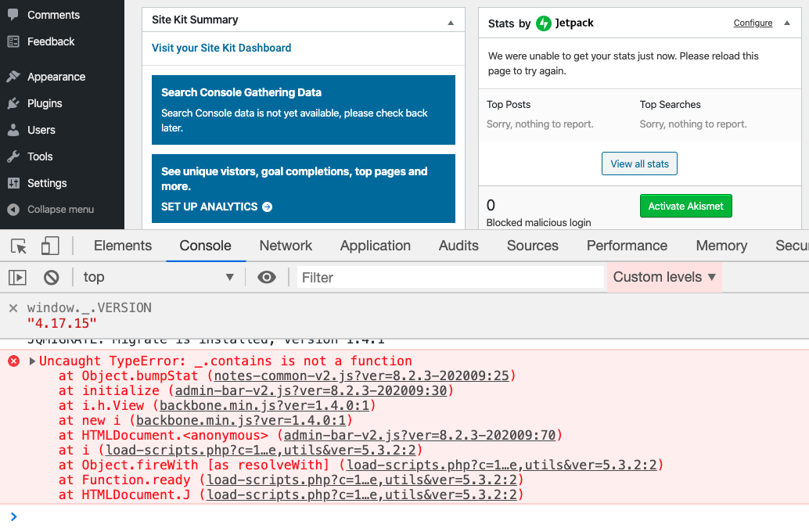Open the Custom levels dropdown
Screen dimensions: 809x532
point(663,277)
